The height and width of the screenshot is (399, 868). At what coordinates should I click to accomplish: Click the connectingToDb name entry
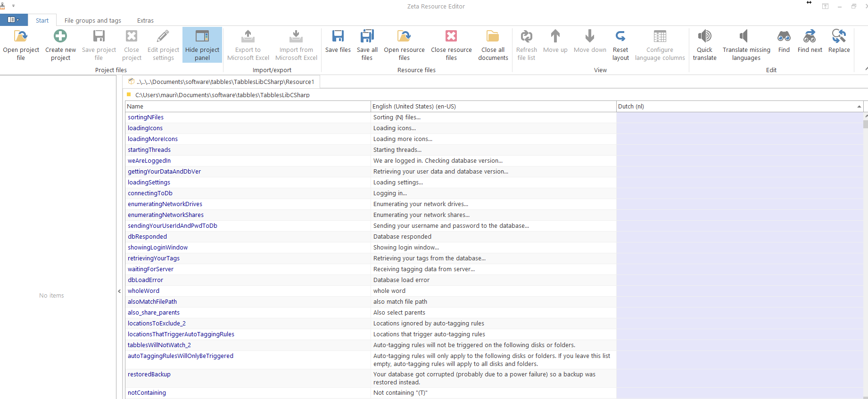[150, 193]
